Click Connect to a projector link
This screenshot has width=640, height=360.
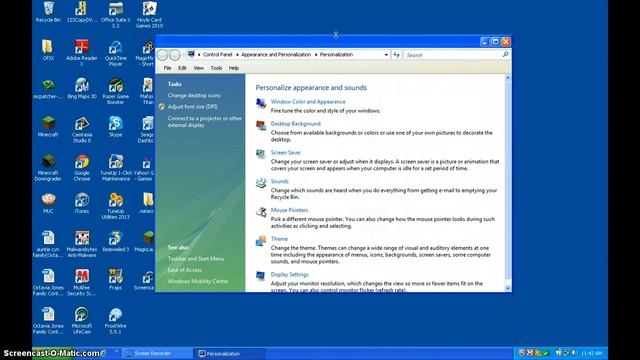205,122
